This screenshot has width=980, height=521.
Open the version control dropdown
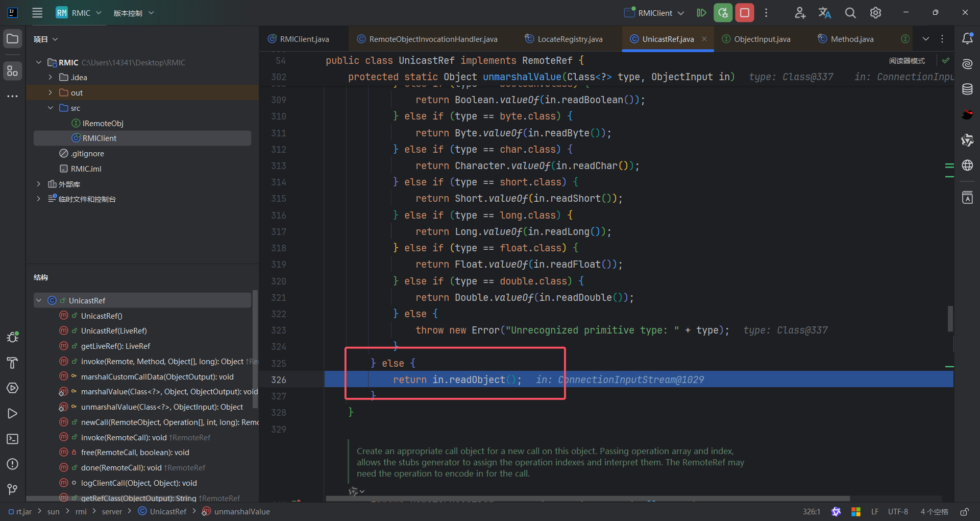click(x=133, y=13)
